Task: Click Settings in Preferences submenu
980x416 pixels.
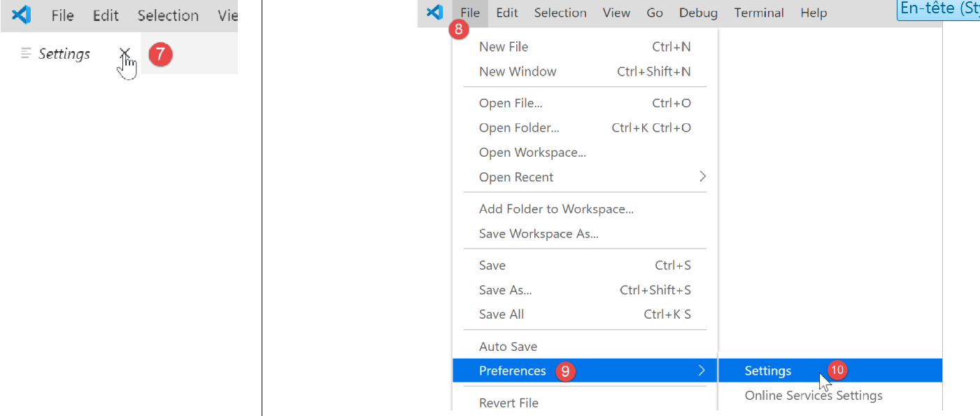Action: (x=768, y=371)
